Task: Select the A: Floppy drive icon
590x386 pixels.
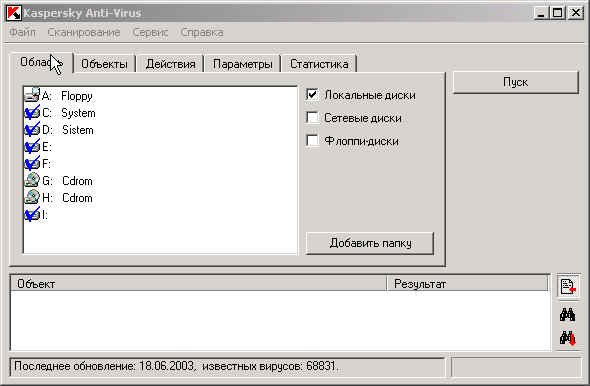Action: pyautogui.click(x=32, y=95)
